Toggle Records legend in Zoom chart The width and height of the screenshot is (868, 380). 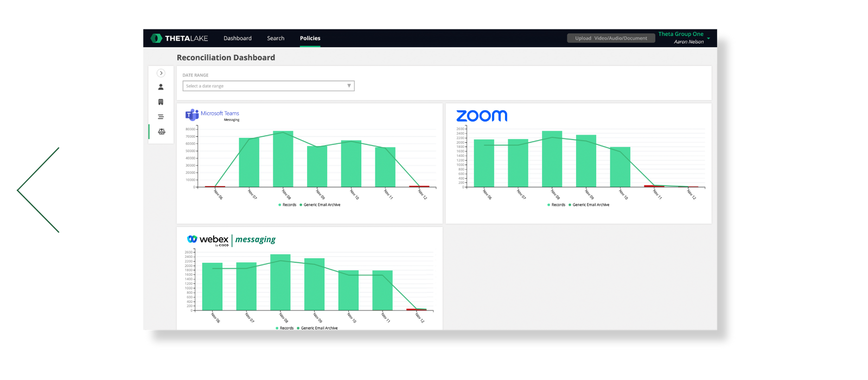click(x=557, y=205)
